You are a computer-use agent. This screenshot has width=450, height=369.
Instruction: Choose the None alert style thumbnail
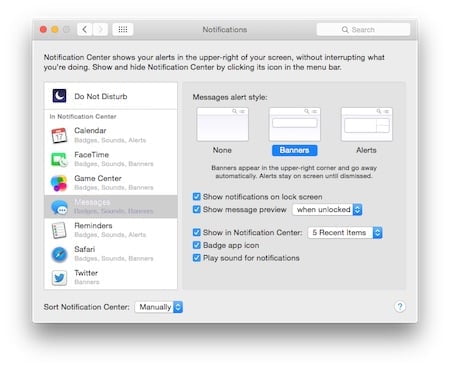(222, 124)
